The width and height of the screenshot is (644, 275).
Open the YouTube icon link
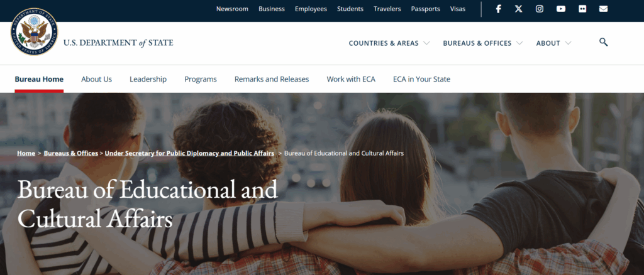click(x=561, y=9)
